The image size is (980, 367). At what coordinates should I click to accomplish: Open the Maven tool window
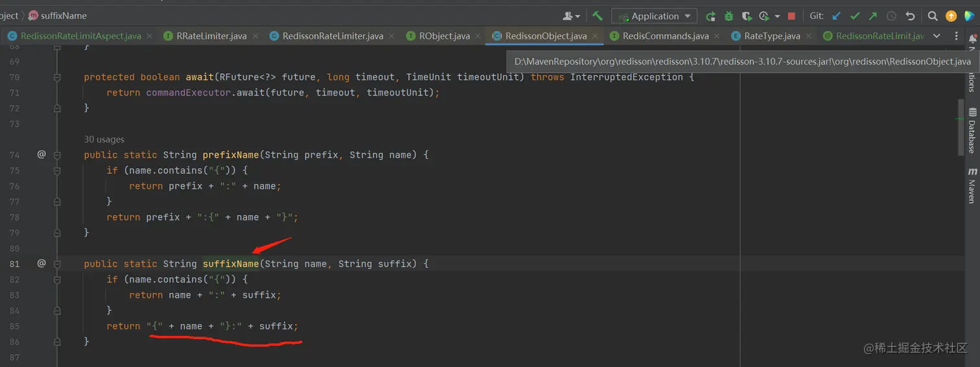pyautogui.click(x=972, y=185)
